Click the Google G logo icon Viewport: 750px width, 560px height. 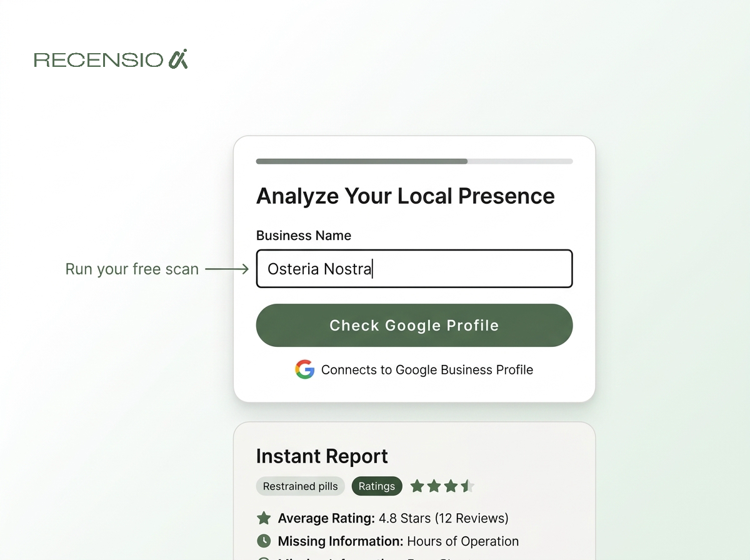pos(304,369)
